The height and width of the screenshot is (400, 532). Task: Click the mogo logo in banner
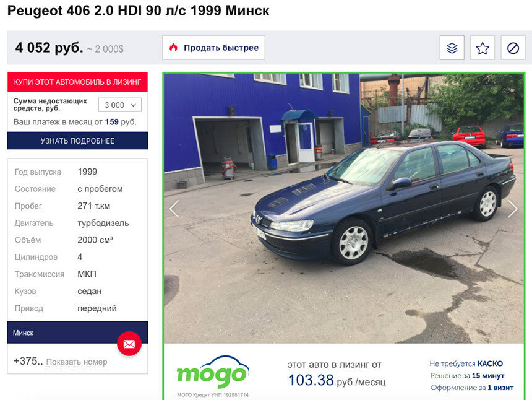(x=213, y=373)
